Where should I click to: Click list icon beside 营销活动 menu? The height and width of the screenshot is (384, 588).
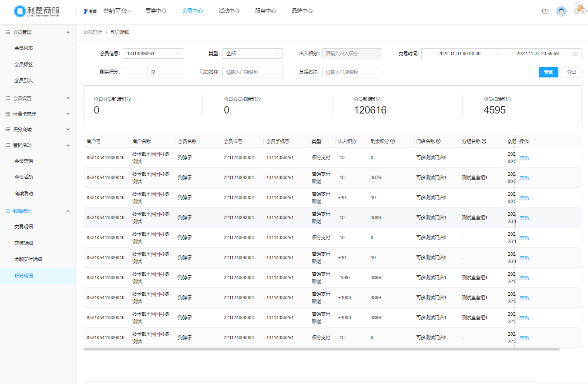pos(7,145)
